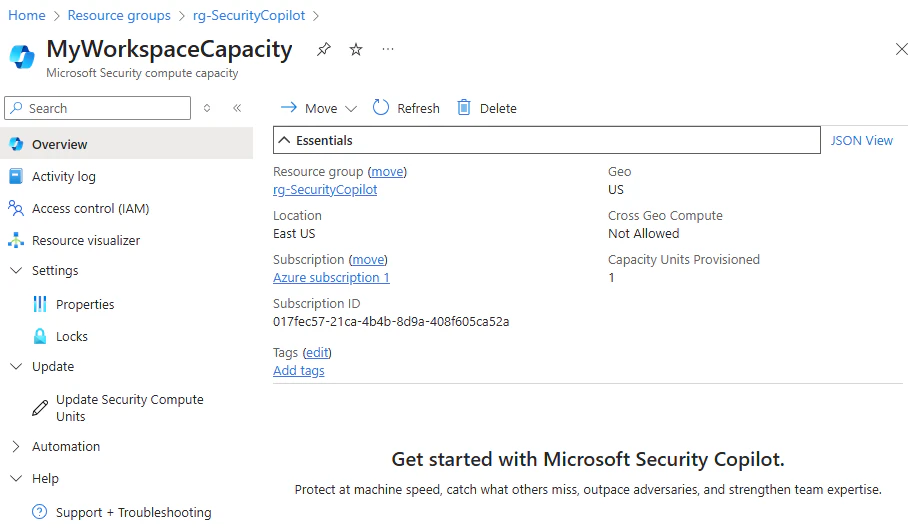908x532 pixels.
Task: Select the Subscription ID value
Action: coord(391,321)
